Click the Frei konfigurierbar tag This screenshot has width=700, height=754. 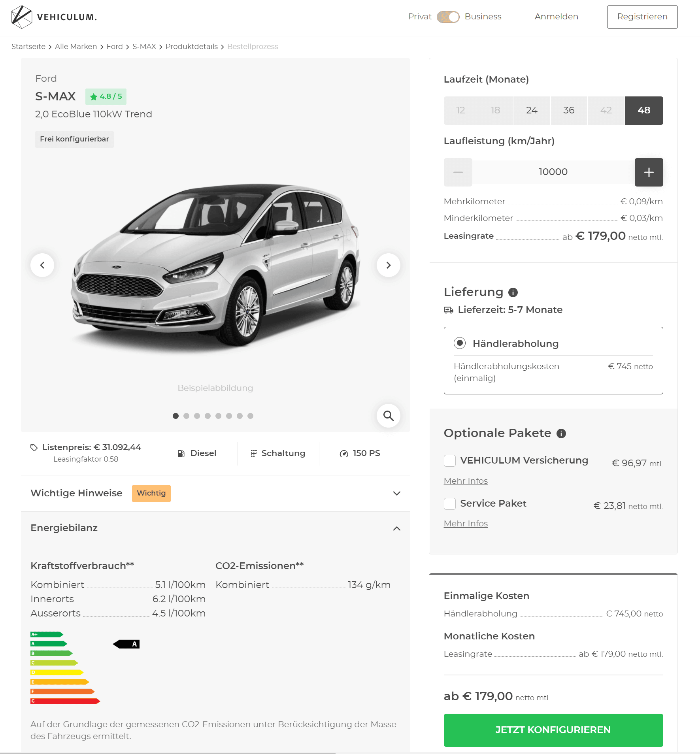[74, 139]
